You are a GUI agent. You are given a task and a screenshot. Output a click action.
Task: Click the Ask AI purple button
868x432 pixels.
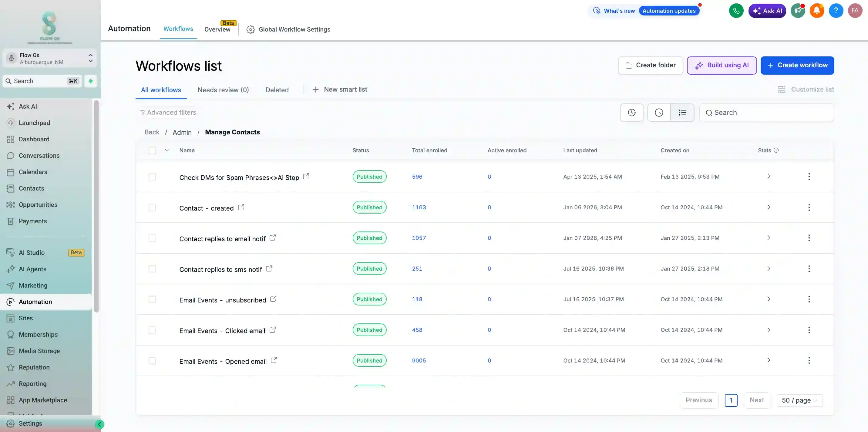[767, 11]
